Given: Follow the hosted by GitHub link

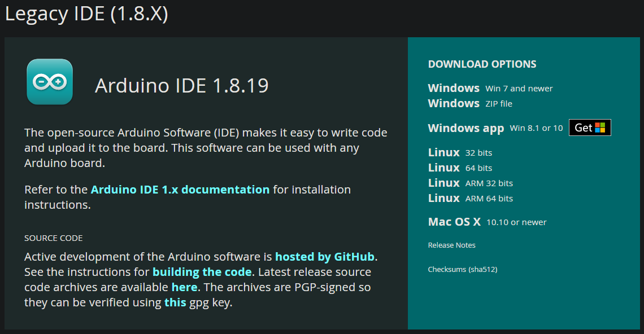Looking at the screenshot, I should tap(324, 257).
